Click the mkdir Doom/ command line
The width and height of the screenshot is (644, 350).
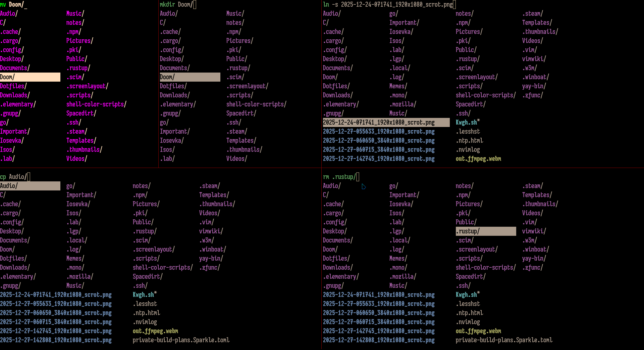click(178, 4)
